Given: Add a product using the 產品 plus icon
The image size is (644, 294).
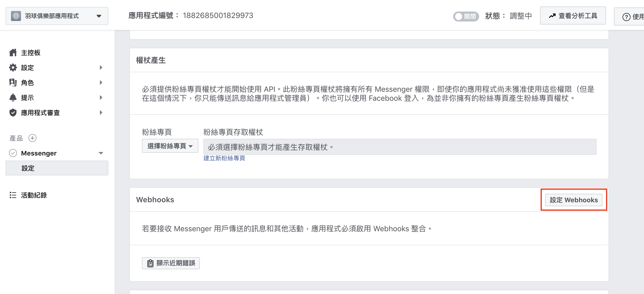Looking at the screenshot, I should point(32,138).
